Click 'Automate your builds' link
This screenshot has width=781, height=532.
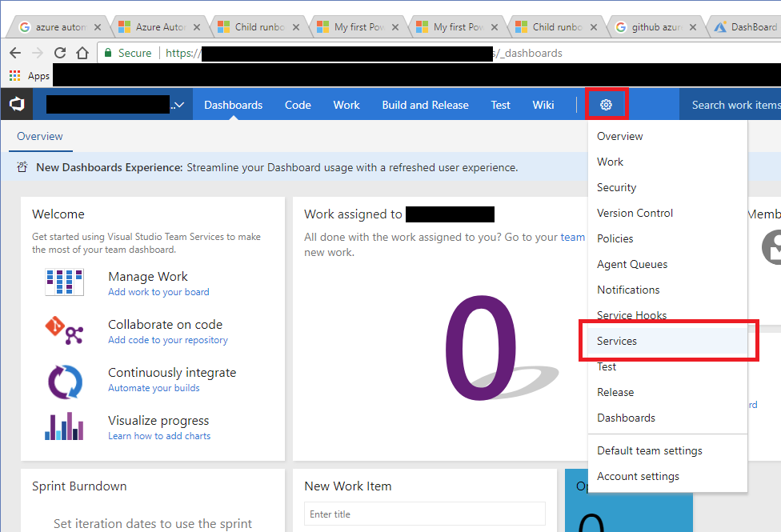click(x=154, y=388)
